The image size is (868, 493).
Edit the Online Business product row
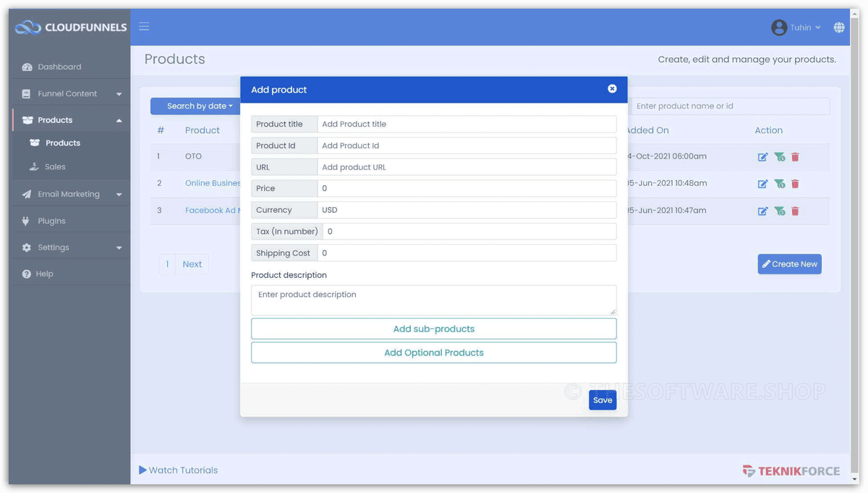[x=762, y=184]
